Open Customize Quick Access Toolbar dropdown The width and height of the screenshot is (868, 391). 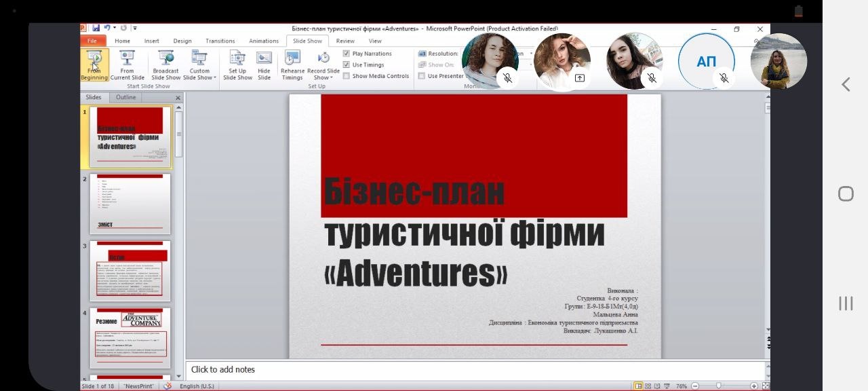tap(135, 29)
